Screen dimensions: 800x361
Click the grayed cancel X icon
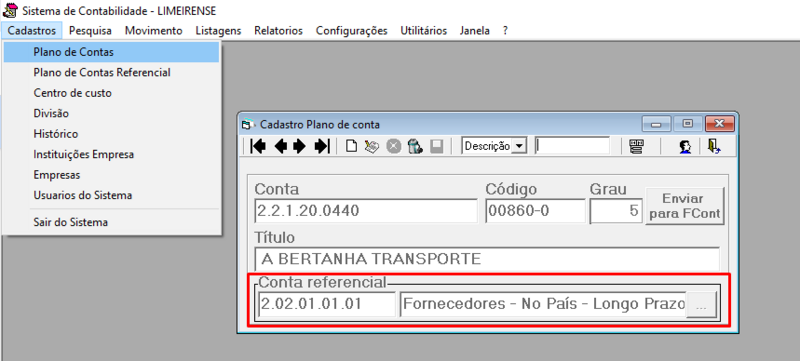pos(393,147)
